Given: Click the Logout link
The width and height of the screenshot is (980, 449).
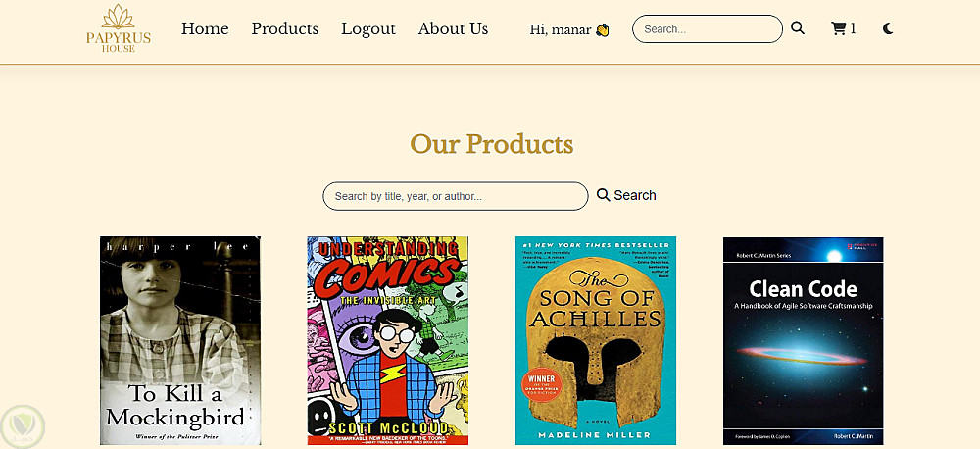Looking at the screenshot, I should coord(368,28).
